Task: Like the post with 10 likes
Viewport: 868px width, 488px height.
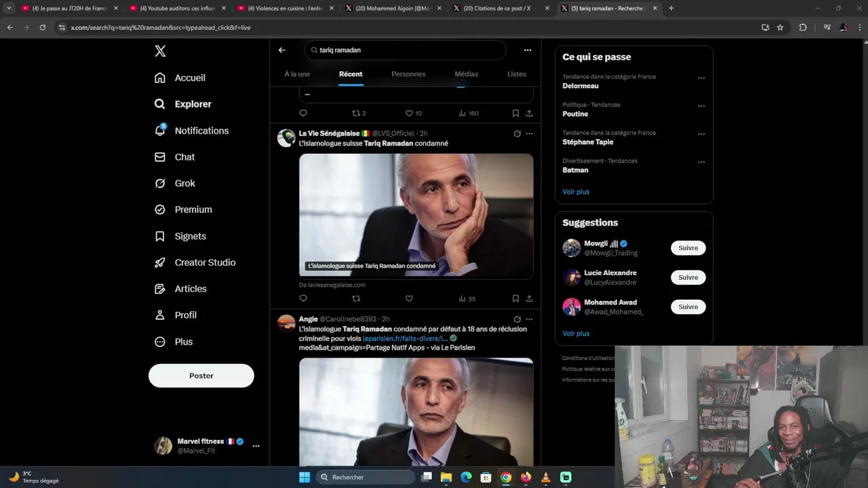Action: [413, 113]
